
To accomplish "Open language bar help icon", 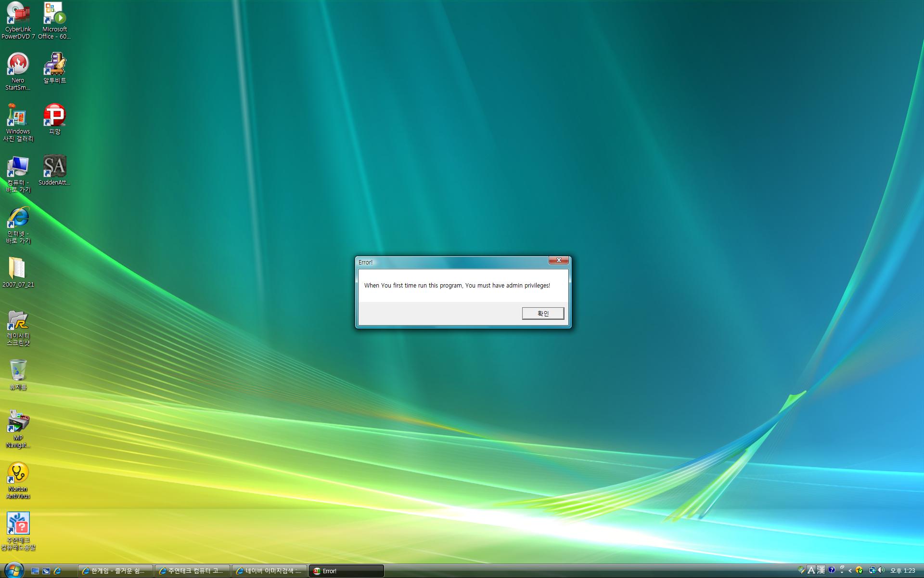I will pos(832,570).
